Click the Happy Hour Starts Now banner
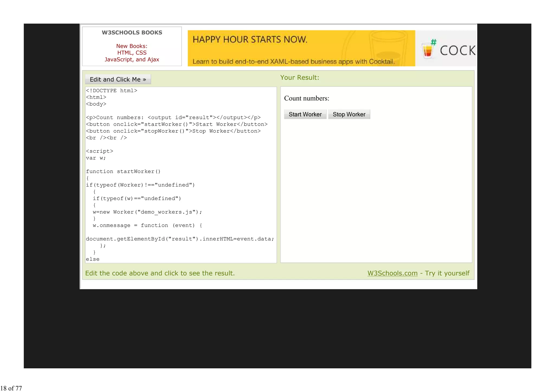 point(250,40)
